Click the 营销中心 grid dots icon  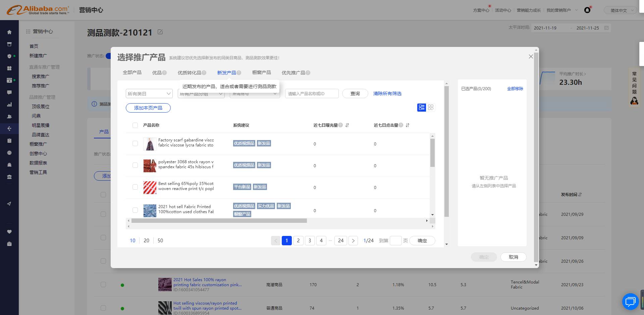[x=28, y=31]
